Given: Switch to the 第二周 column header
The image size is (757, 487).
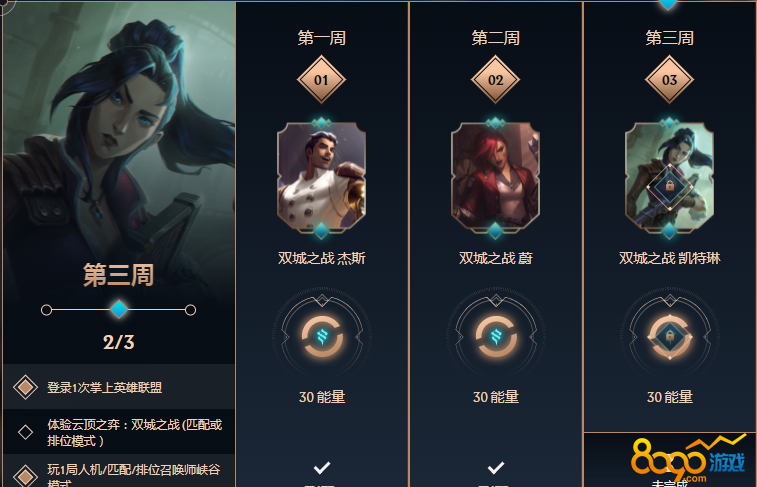Looking at the screenshot, I should [x=496, y=38].
